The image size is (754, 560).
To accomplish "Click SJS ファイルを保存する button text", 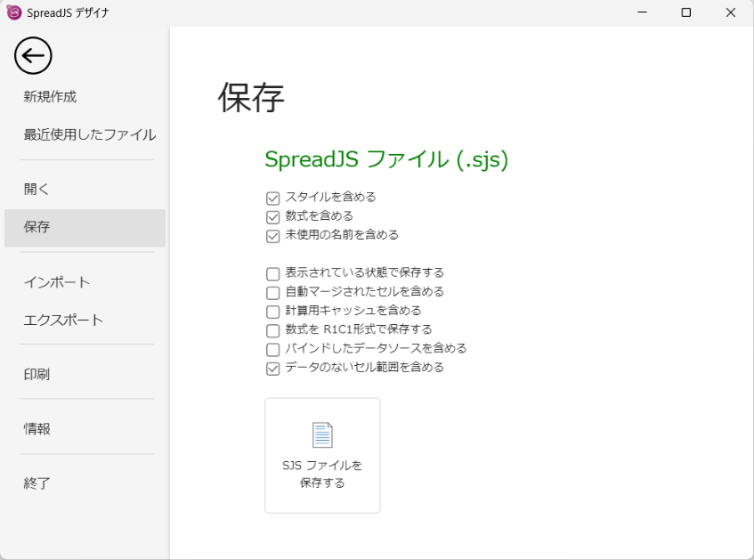I will (322, 474).
